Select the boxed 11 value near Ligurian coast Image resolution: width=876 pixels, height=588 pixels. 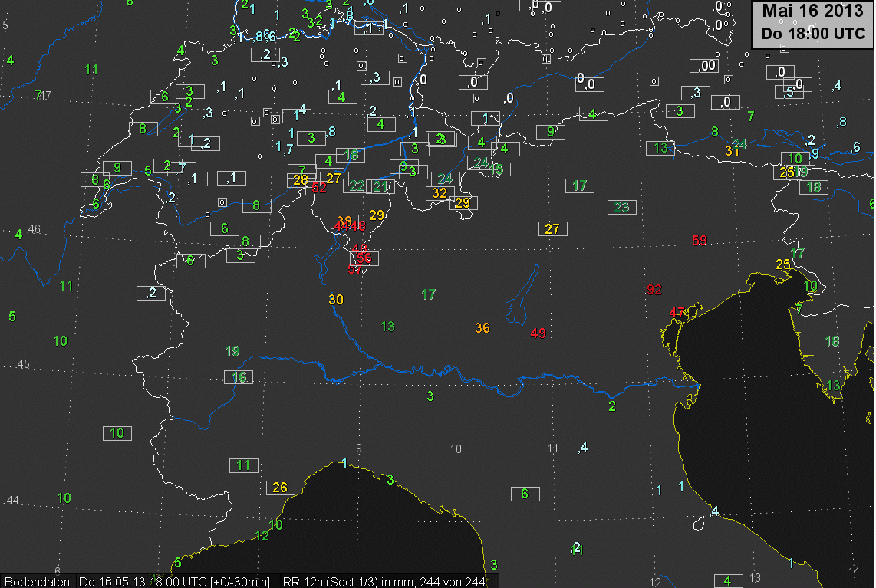(x=243, y=465)
